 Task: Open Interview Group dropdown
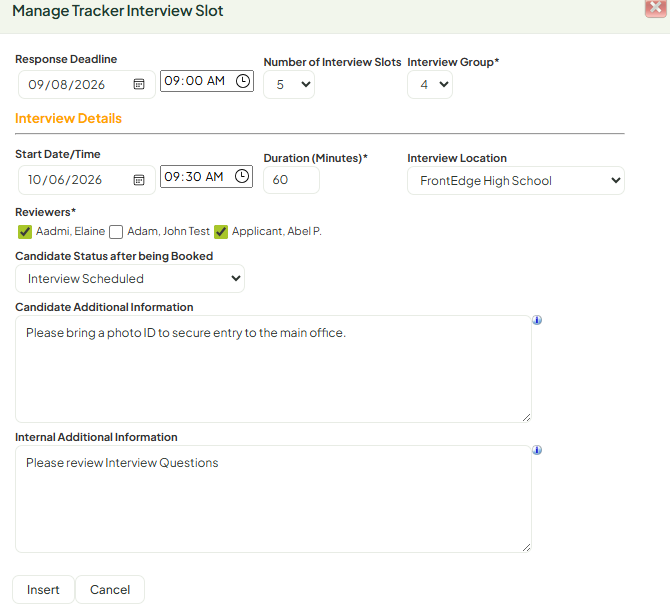click(x=430, y=85)
